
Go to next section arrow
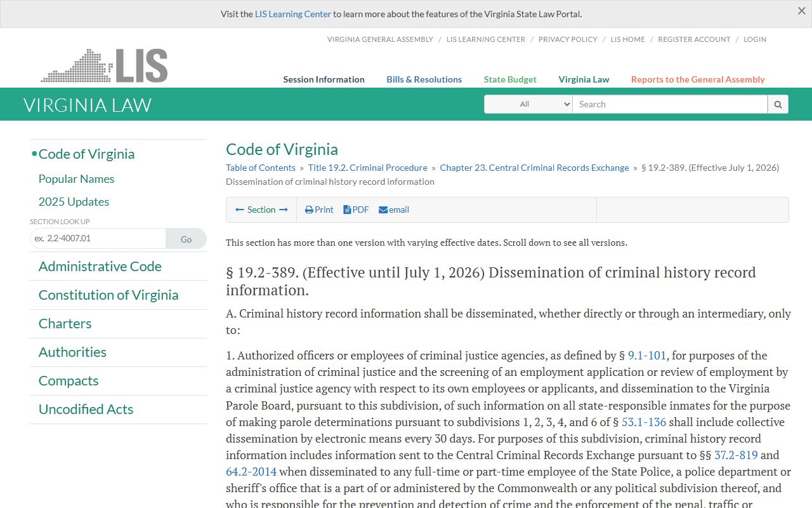284,210
